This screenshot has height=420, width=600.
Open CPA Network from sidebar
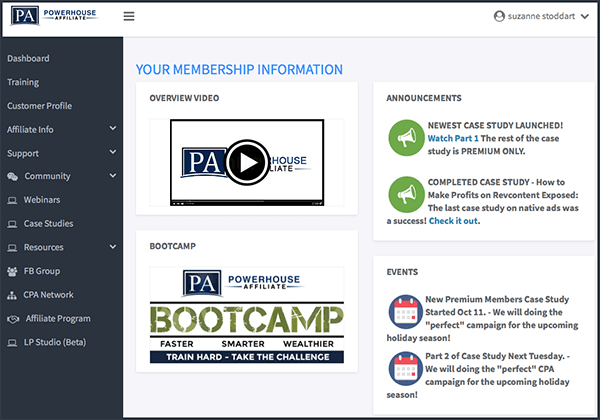point(49,295)
